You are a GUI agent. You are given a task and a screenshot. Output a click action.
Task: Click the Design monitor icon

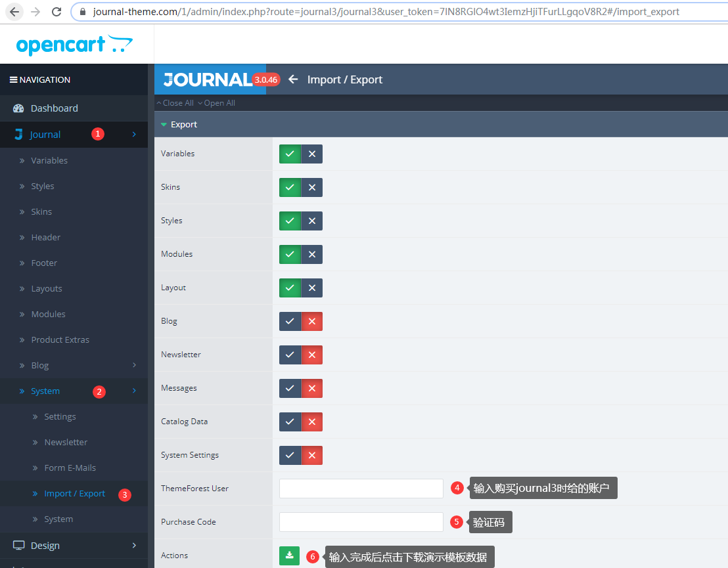point(18,545)
